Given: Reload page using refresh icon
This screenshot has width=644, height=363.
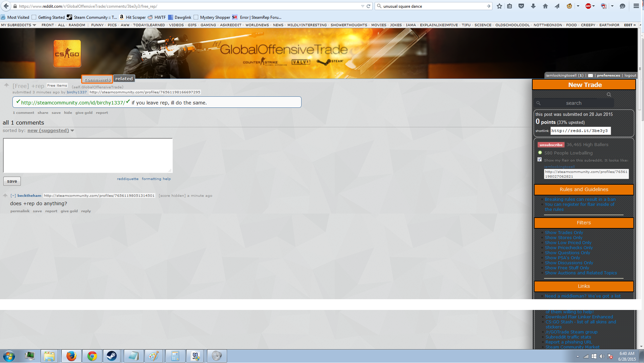Looking at the screenshot, I should (368, 6).
